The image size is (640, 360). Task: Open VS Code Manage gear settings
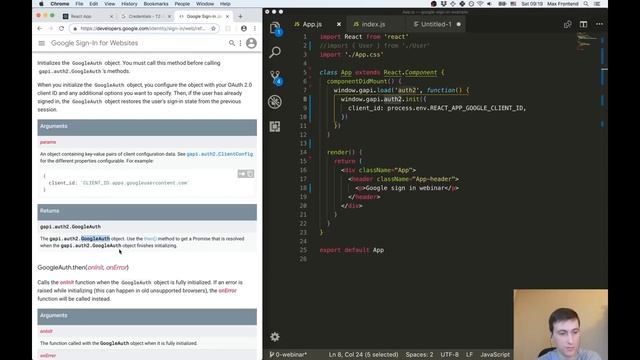(x=275, y=337)
